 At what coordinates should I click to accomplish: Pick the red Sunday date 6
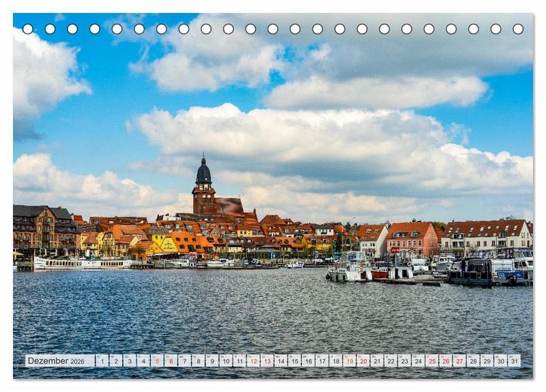[171, 361]
